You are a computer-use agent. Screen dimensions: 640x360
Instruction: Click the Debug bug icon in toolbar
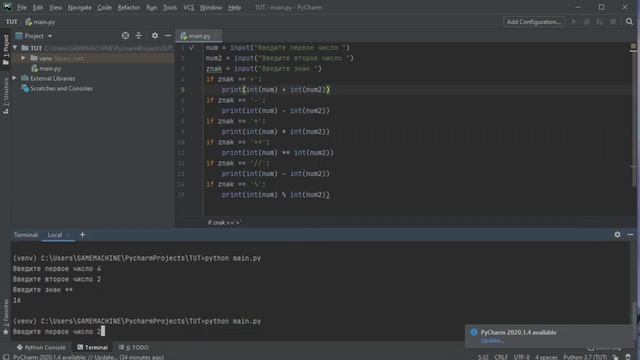[587, 22]
